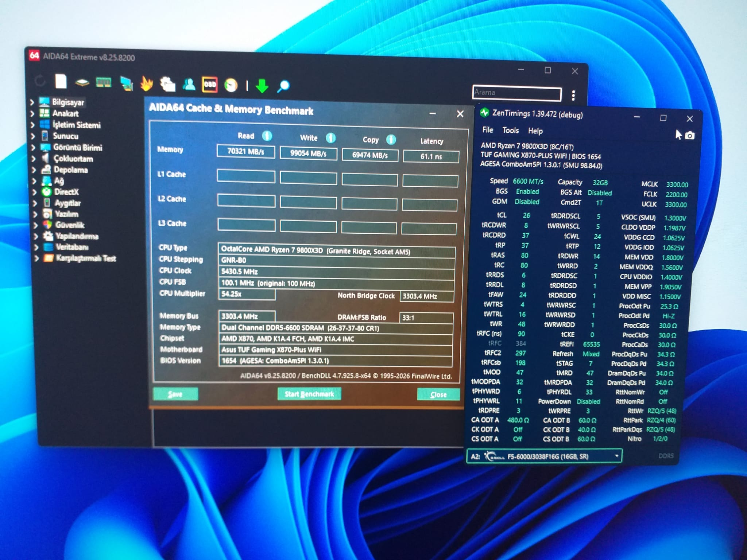This screenshot has width=747, height=560.
Task: Click the CPU Multiplier value 54.25x
Action: pos(247,294)
